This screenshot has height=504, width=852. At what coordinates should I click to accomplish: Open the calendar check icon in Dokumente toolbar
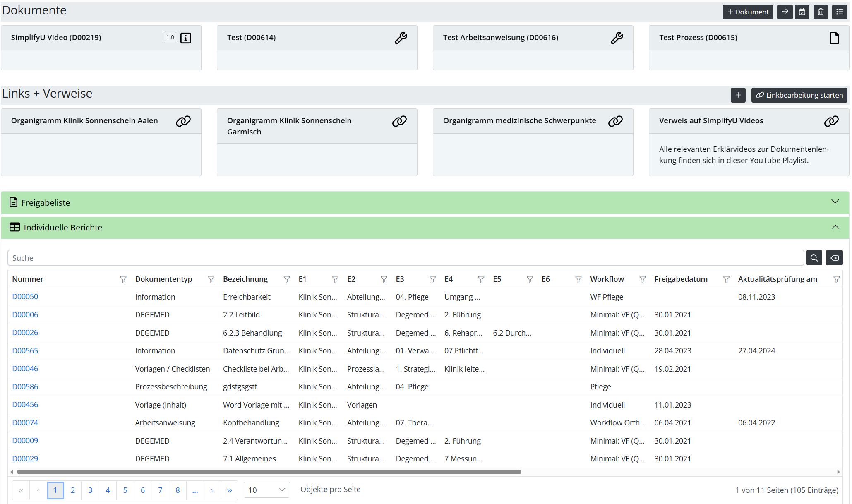pyautogui.click(x=802, y=12)
